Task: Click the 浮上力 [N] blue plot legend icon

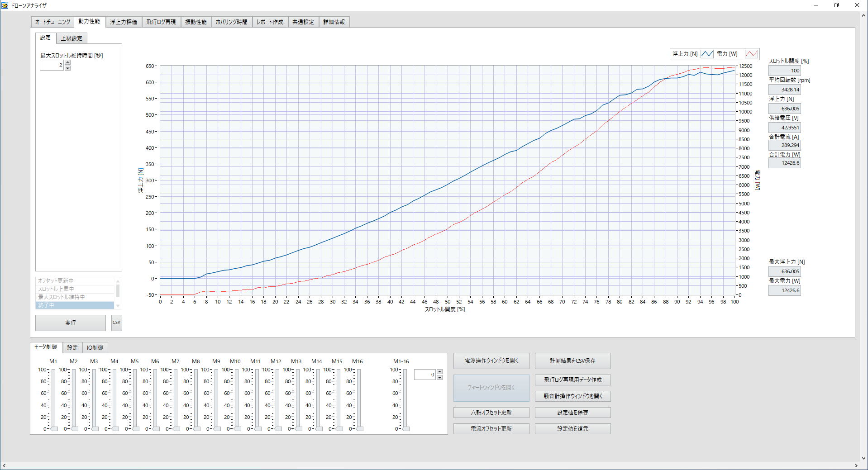Action: coord(707,54)
